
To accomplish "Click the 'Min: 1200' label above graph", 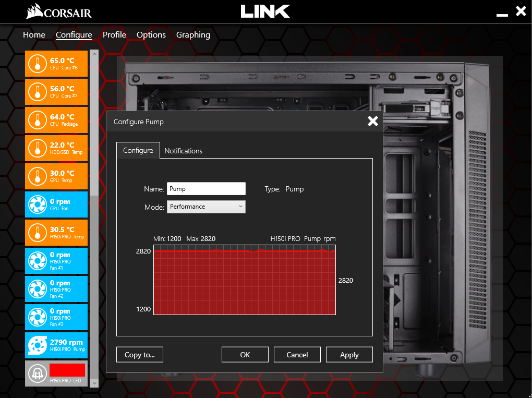I will click(x=167, y=238).
